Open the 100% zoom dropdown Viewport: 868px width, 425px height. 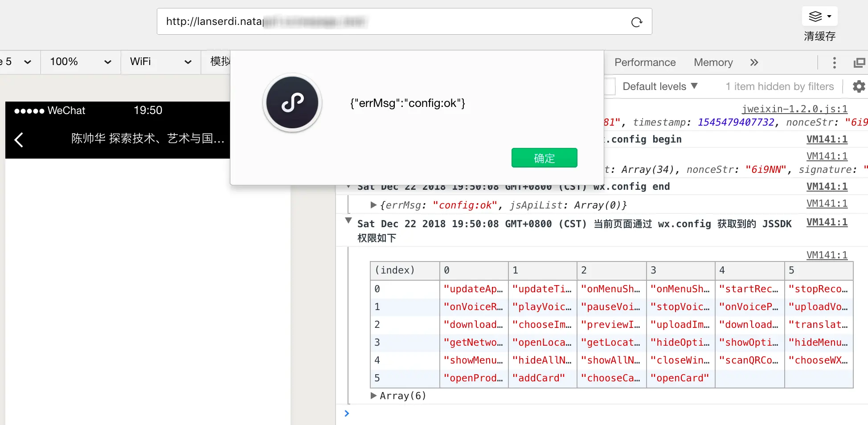(x=81, y=61)
